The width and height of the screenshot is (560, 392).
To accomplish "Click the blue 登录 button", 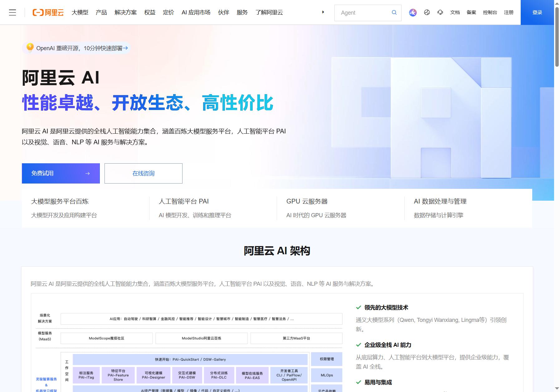I will pyautogui.click(x=537, y=12).
